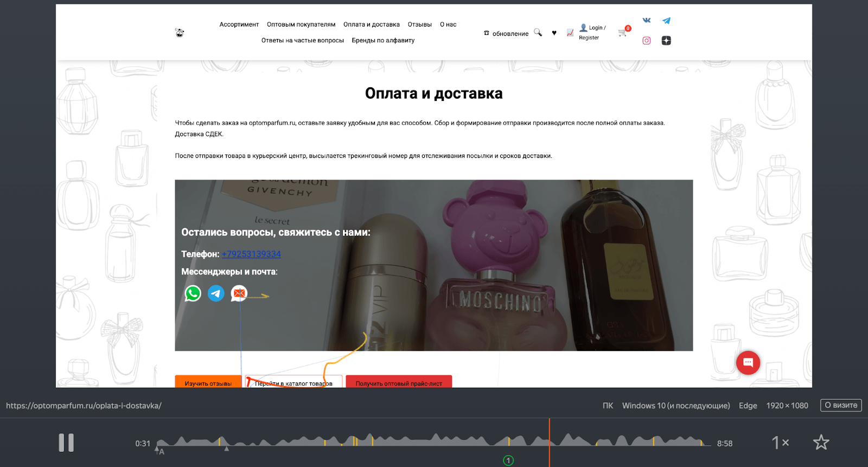Open the red chat widget bubble
The height and width of the screenshot is (467, 868).
(748, 363)
